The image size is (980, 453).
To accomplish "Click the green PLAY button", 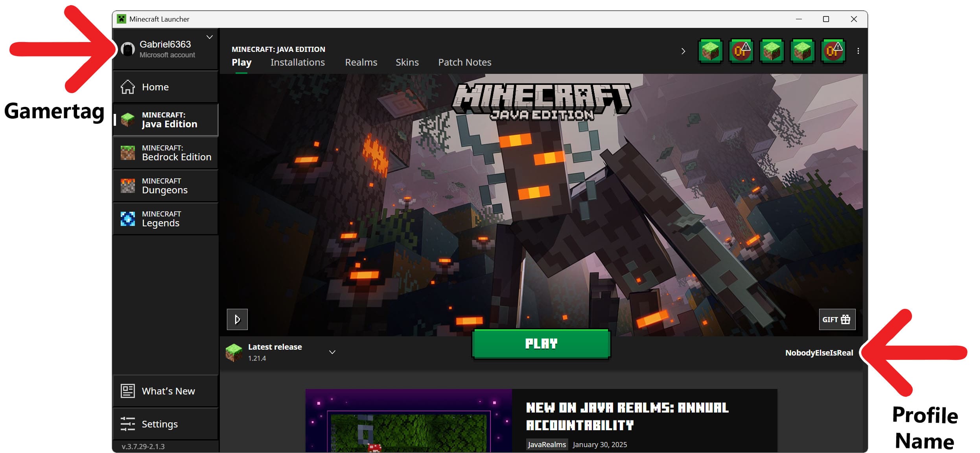I will (x=541, y=344).
